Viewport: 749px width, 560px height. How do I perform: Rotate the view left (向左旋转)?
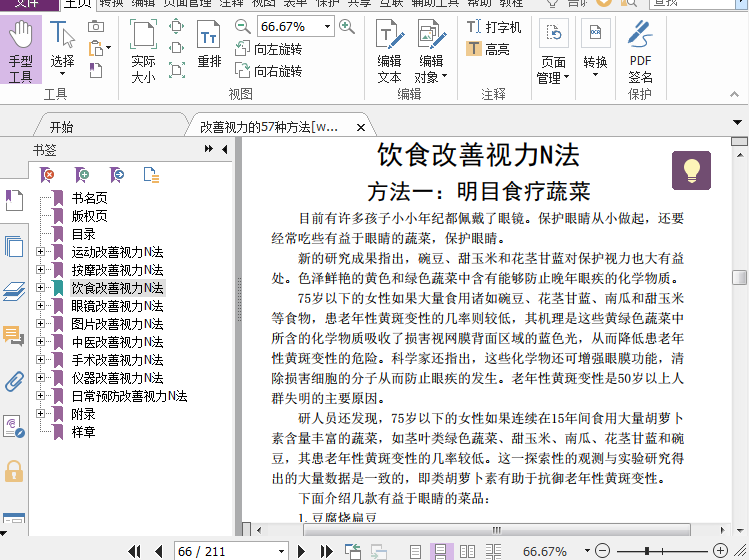click(268, 49)
